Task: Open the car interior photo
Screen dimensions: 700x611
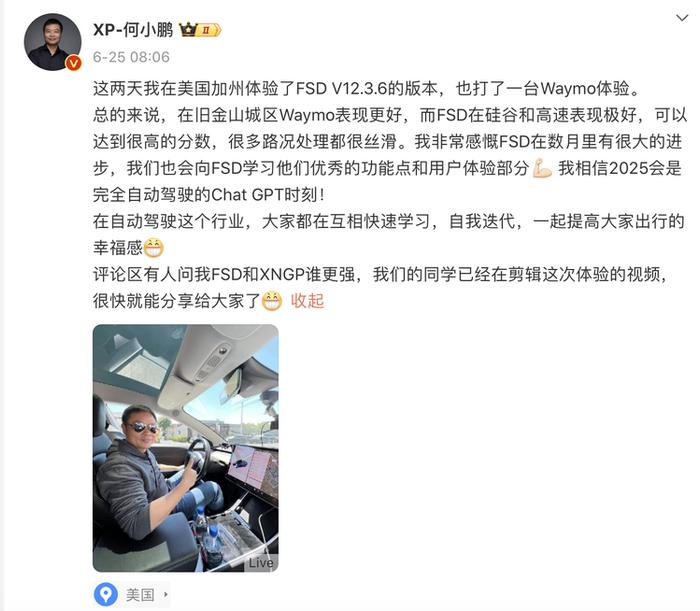Action: click(186, 448)
